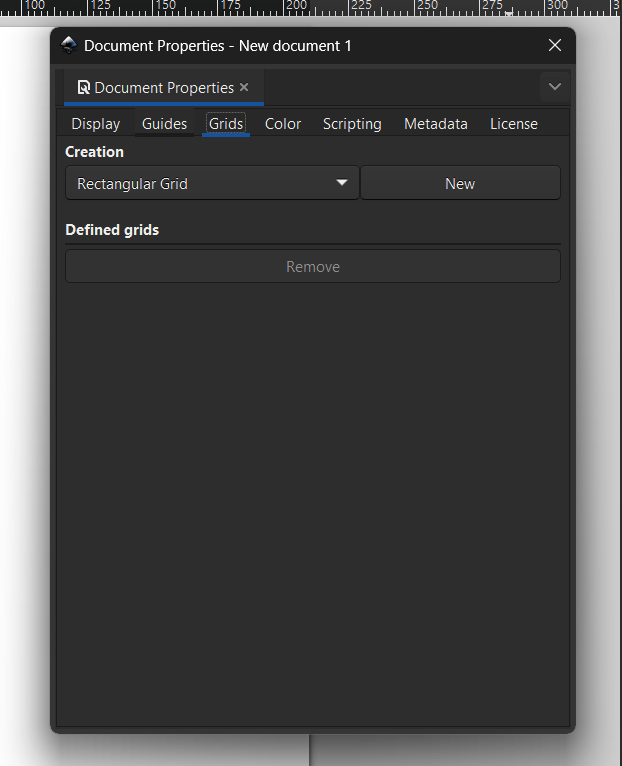Close the Document Properties panel tab
The height and width of the screenshot is (766, 622).
244,87
